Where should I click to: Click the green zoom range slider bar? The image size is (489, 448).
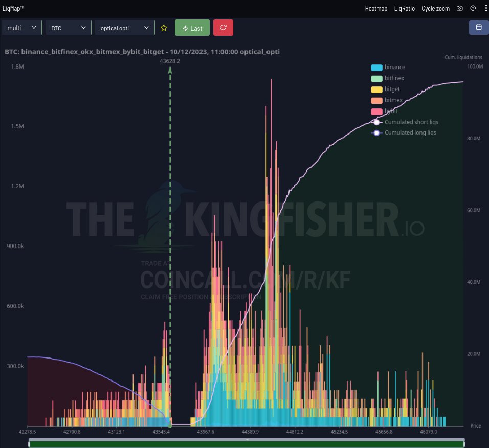pos(247,444)
